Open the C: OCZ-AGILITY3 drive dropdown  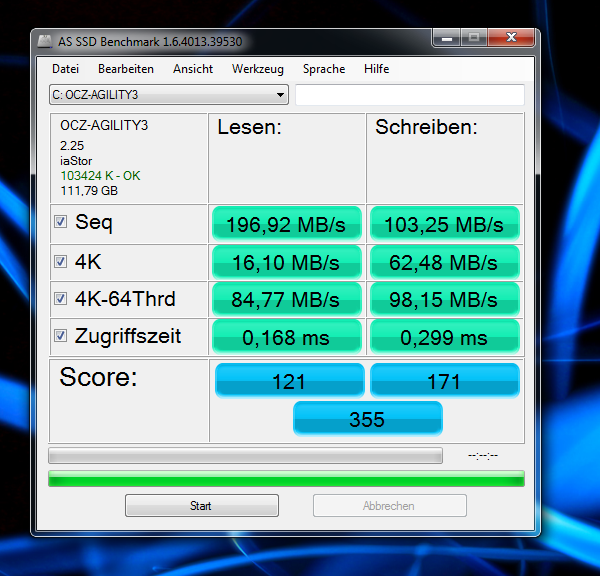coord(169,95)
